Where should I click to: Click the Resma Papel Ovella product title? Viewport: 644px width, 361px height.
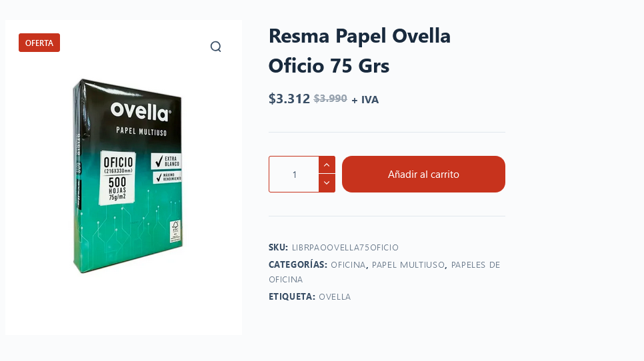pyautogui.click(x=359, y=51)
